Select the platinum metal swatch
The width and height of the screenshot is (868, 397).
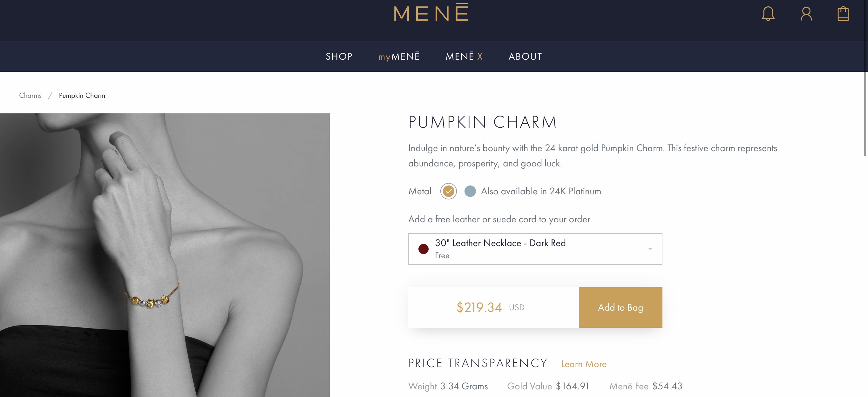point(470,191)
